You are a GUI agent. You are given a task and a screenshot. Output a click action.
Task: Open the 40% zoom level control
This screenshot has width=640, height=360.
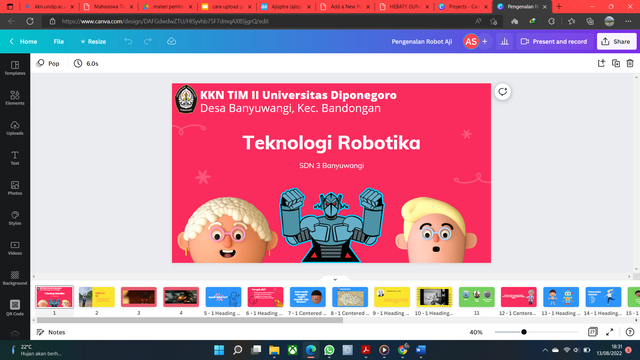tap(476, 332)
